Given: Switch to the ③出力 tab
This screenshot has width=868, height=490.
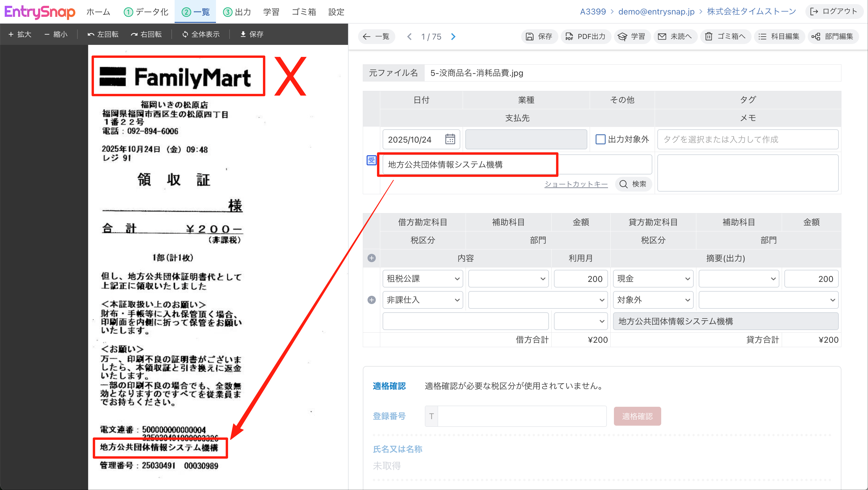Looking at the screenshot, I should (237, 12).
